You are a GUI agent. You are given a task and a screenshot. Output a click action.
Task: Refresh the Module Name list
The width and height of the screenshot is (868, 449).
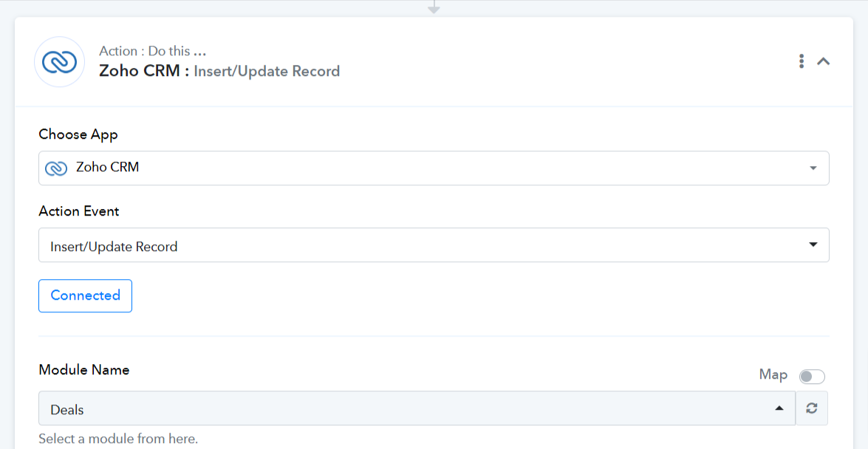(812, 408)
